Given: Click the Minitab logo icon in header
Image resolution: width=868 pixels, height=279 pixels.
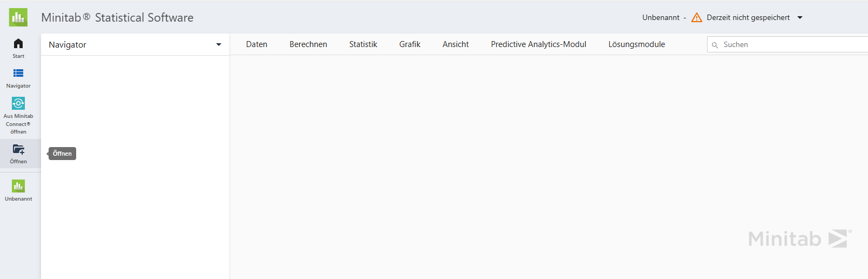Looking at the screenshot, I should coord(18,17).
